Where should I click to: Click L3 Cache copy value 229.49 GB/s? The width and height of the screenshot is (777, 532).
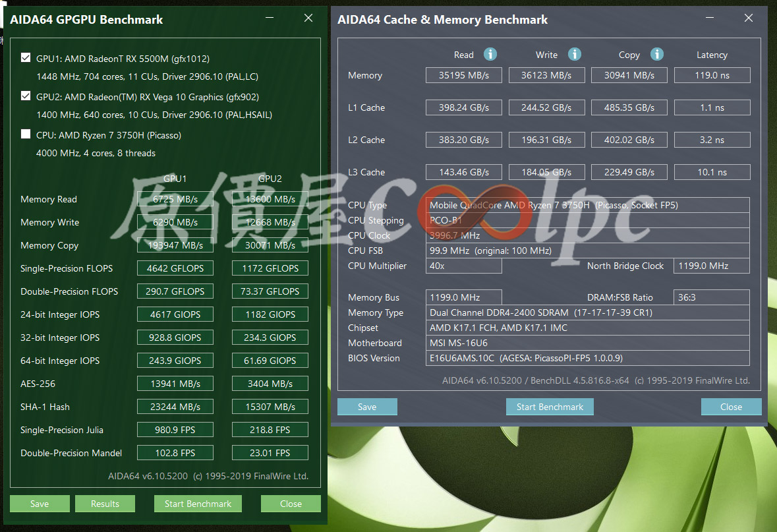coord(629,172)
